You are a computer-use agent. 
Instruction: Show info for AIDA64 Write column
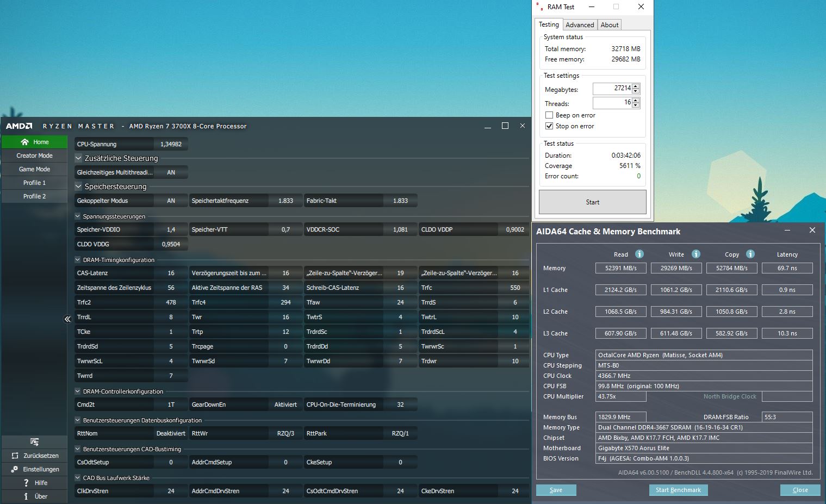click(x=696, y=254)
